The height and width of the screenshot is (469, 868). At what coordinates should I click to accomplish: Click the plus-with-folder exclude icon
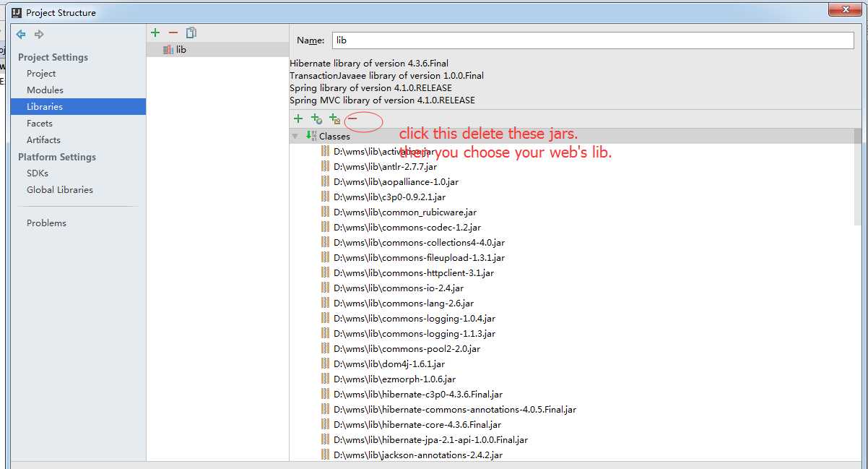click(x=334, y=119)
